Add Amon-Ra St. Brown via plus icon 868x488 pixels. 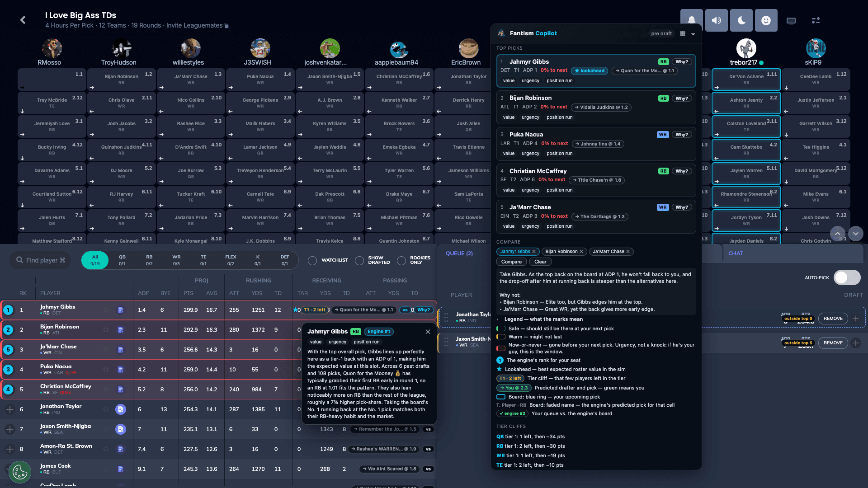tap(9, 449)
